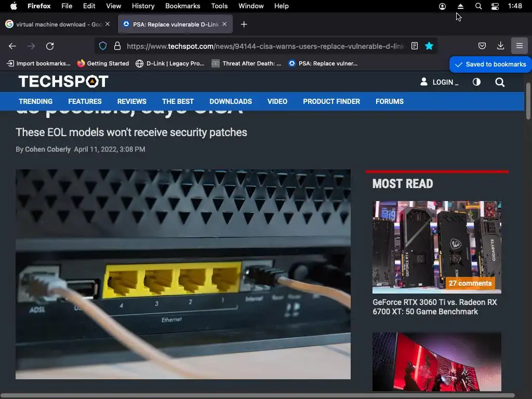Click the LOGIN user icon

(x=424, y=82)
